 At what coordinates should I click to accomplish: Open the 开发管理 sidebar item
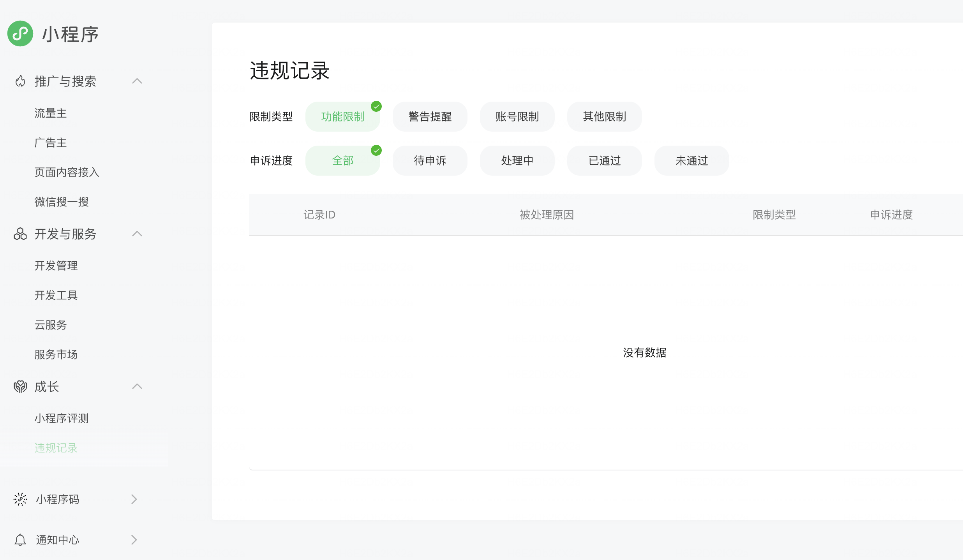56,266
